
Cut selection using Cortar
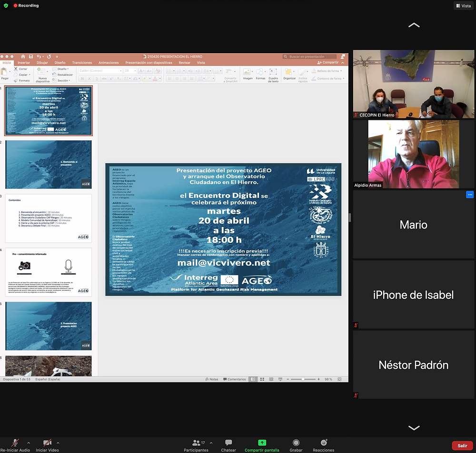coord(20,69)
